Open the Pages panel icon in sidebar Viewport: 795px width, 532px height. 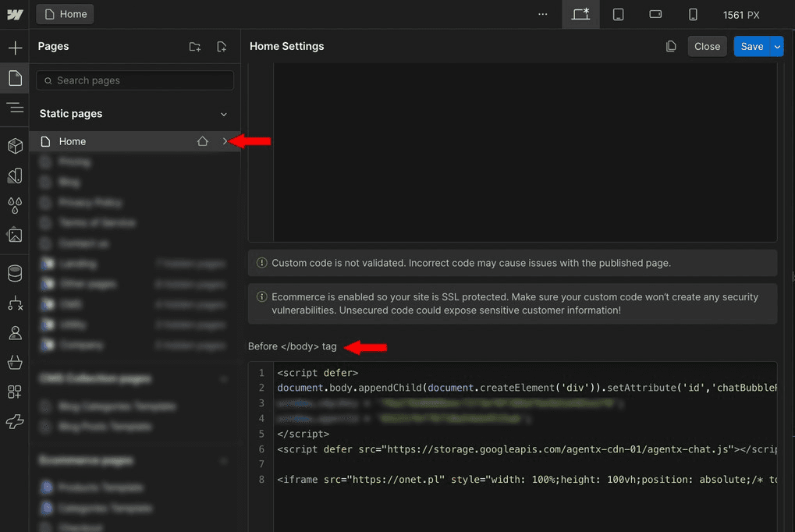pos(15,77)
